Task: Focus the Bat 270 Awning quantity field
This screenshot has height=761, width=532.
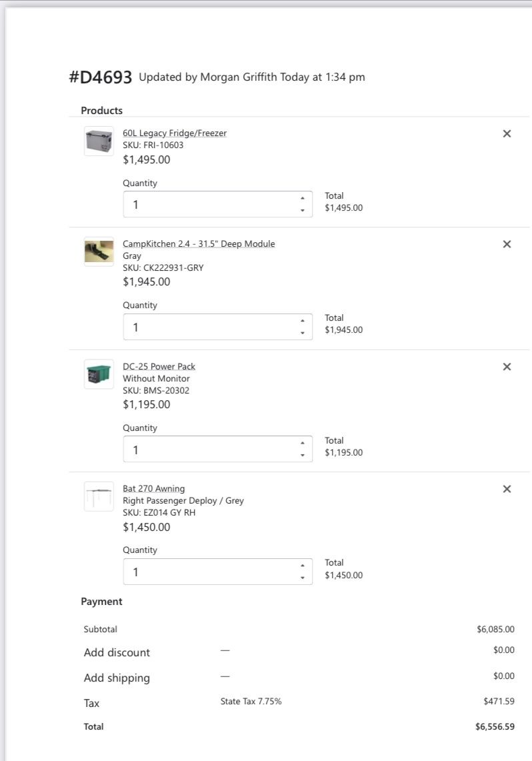Action: coord(207,572)
